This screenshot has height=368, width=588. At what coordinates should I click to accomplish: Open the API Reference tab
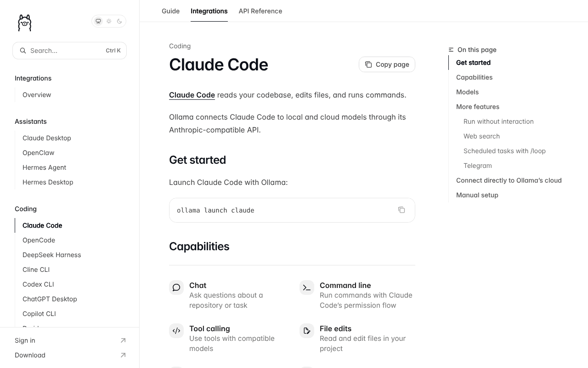(x=260, y=11)
